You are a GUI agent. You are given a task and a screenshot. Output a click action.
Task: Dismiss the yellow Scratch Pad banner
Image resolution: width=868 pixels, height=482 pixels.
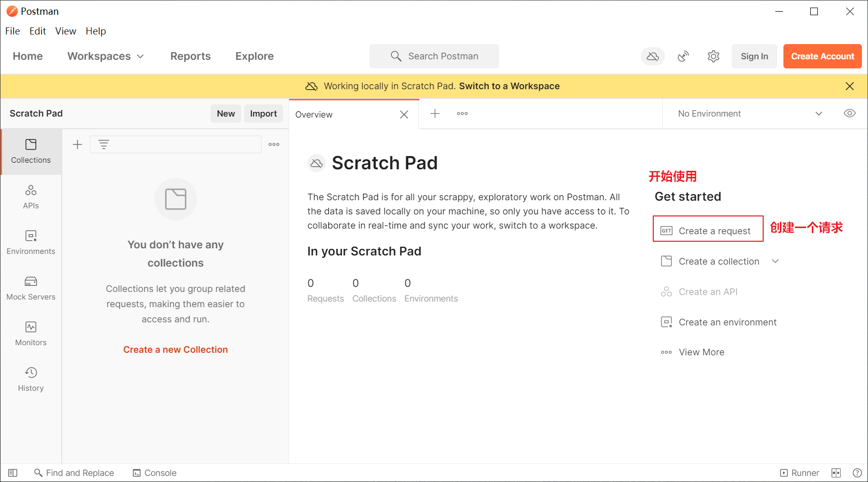[850, 86]
